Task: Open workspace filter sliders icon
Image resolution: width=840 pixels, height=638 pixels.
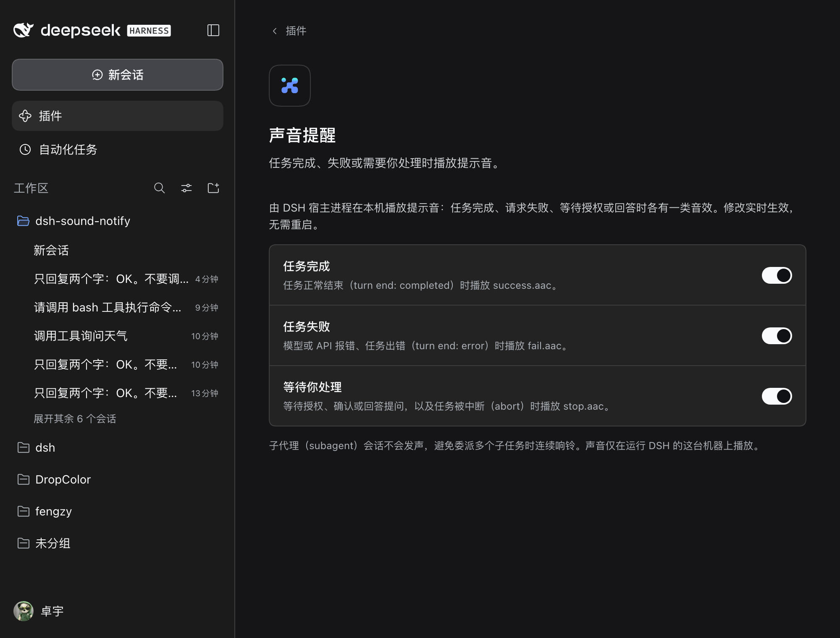Action: click(x=186, y=188)
